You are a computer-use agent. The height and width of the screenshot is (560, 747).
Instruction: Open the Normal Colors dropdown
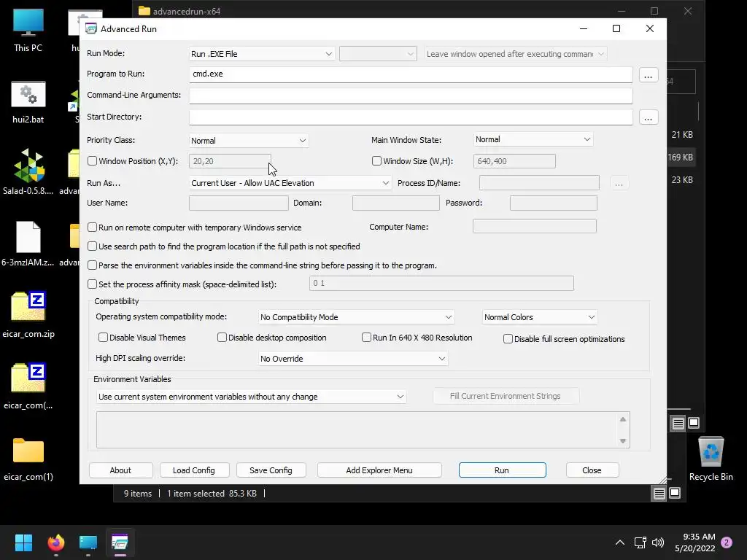540,317
